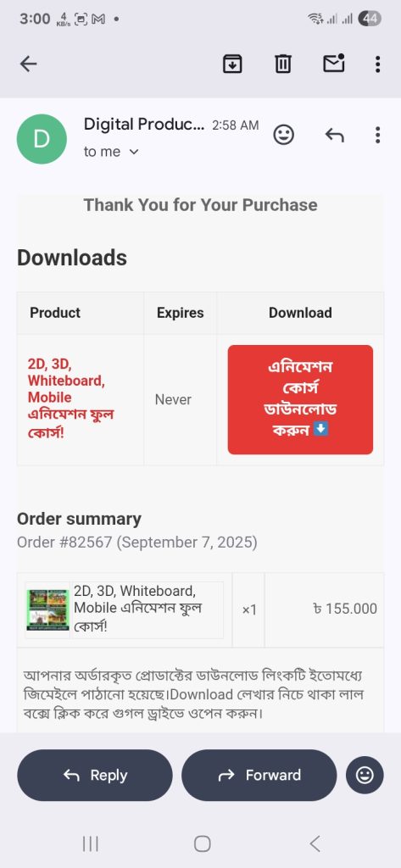Tap the green D sender avatar
This screenshot has width=401, height=868.
(42, 138)
